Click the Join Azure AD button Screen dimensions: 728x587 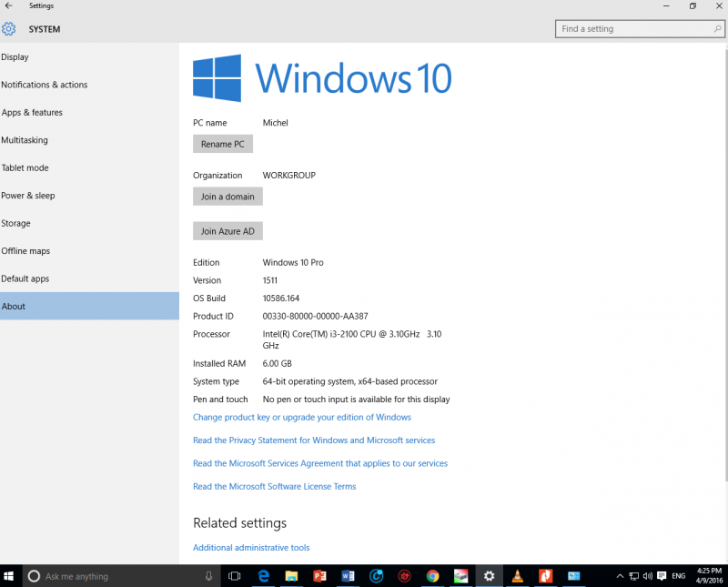pos(227,231)
